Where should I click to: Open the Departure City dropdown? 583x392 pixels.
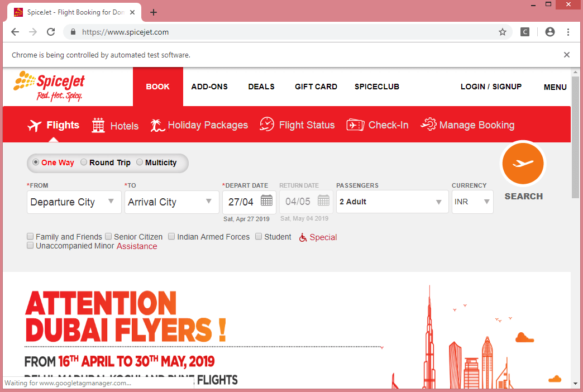(74, 202)
